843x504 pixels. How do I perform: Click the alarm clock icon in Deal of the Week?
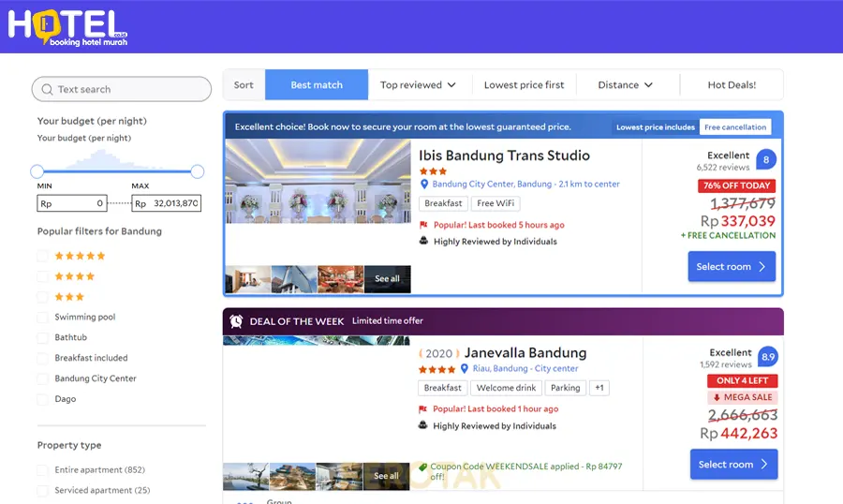point(236,321)
